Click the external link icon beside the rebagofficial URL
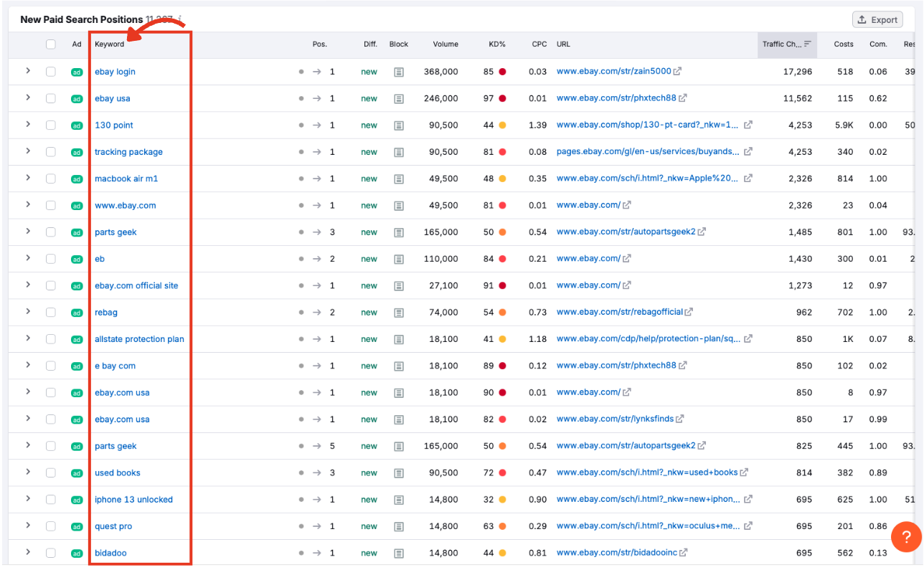The image size is (924, 570). click(x=689, y=312)
